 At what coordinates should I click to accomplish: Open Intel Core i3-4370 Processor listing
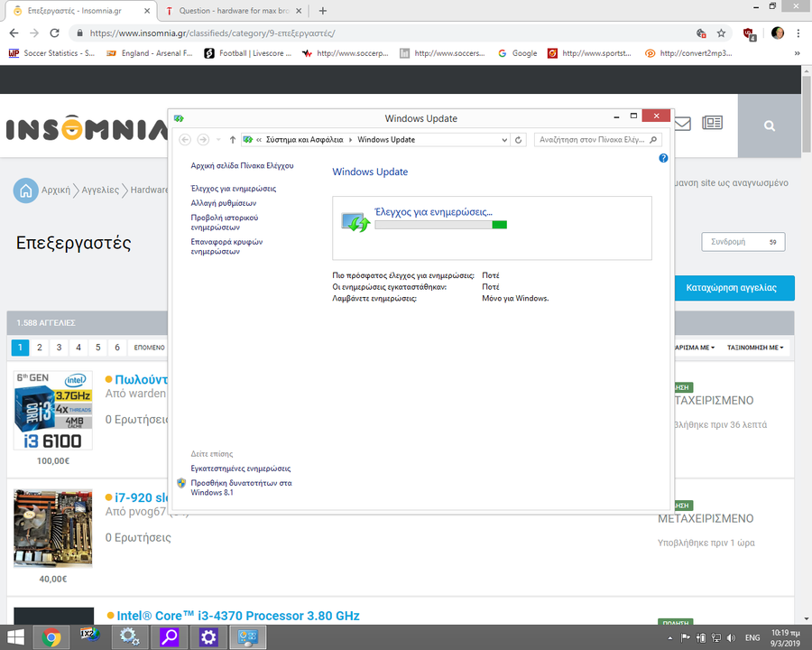tap(237, 616)
